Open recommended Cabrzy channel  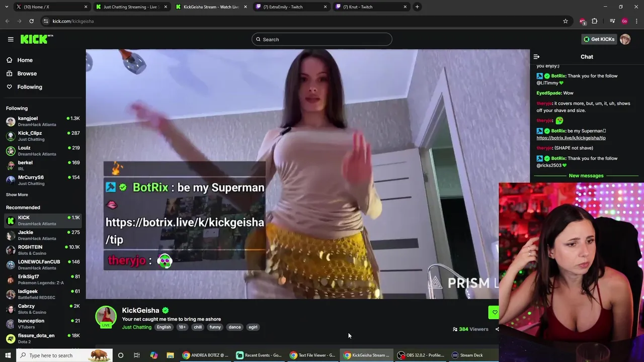43,309
